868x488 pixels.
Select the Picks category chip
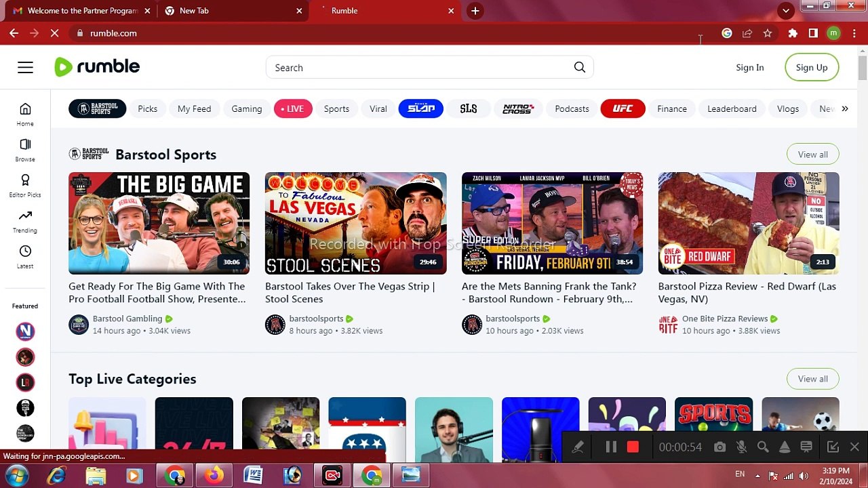[147, 108]
